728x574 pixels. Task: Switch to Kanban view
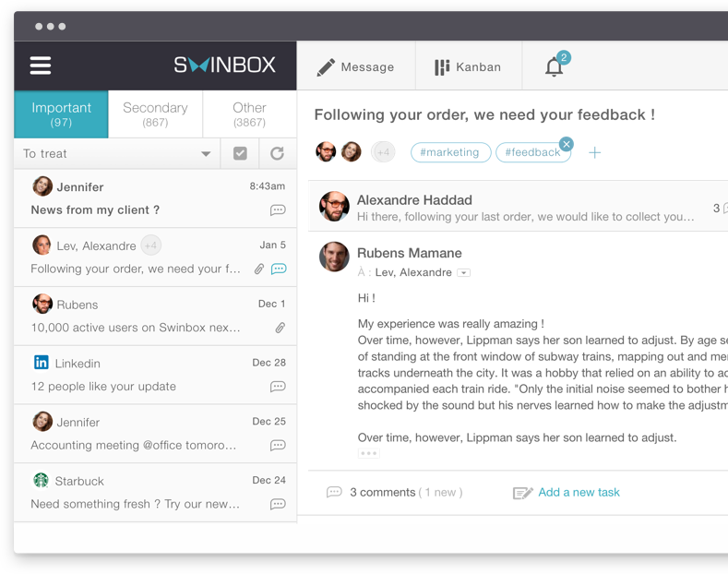[468, 66]
